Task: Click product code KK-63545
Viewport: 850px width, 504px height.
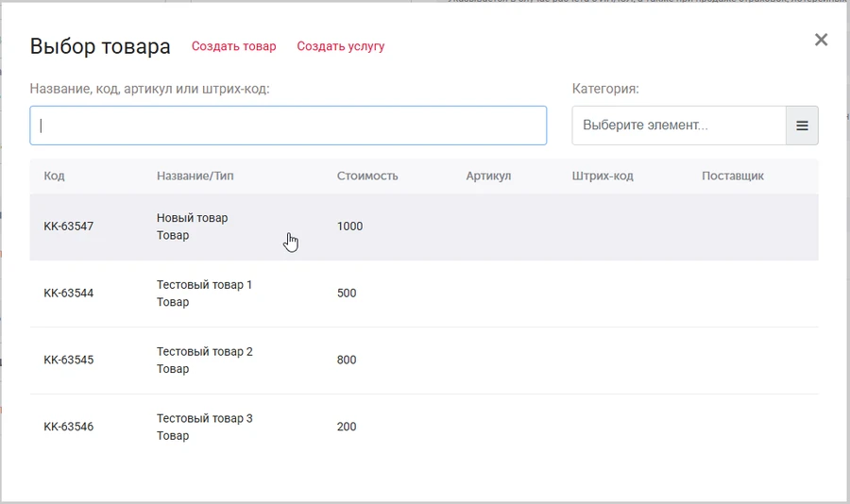Action: [69, 361]
